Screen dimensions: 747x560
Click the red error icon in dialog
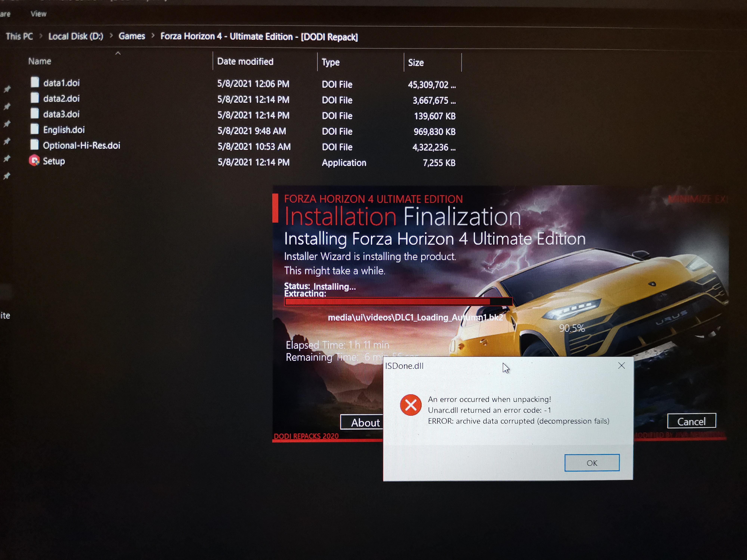pyautogui.click(x=411, y=405)
